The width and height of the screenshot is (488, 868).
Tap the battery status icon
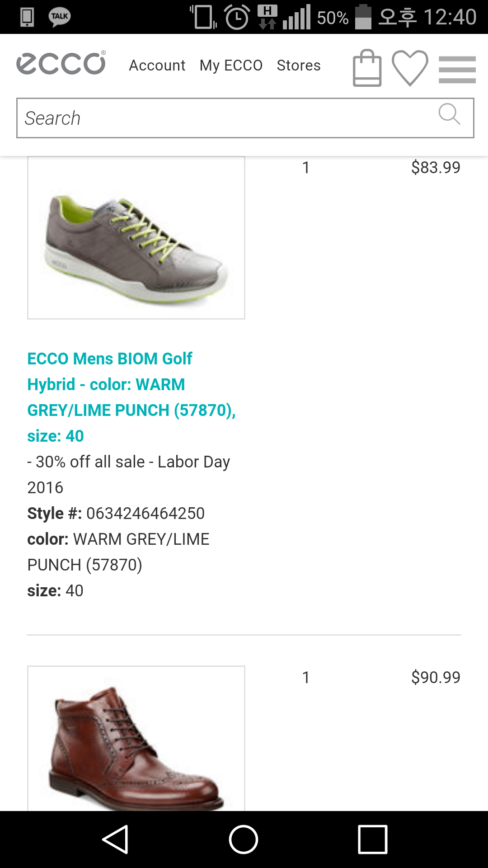[x=363, y=17]
